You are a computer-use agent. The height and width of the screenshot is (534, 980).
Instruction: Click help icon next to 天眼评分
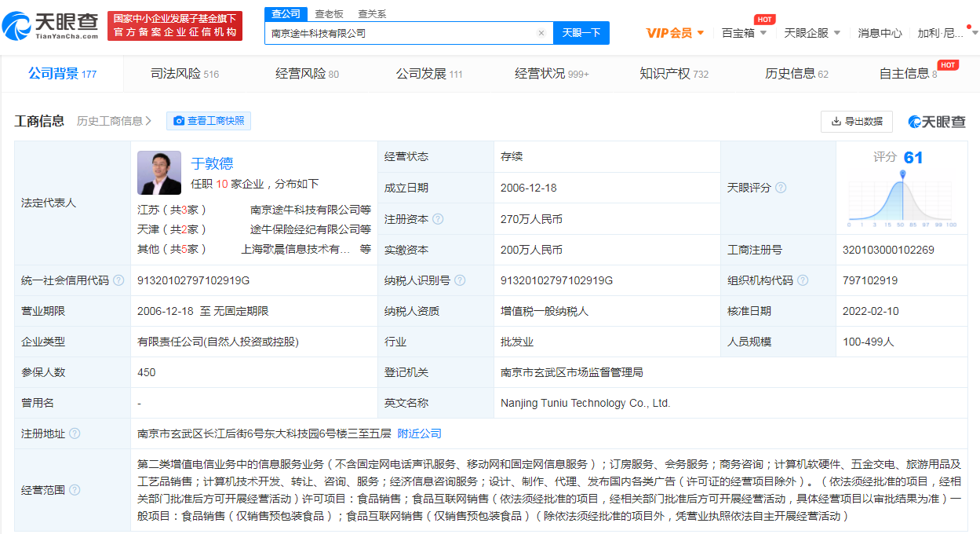[781, 188]
